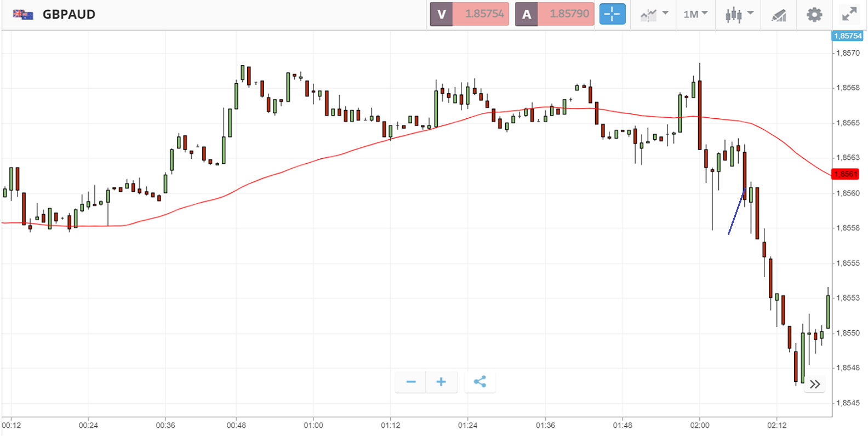This screenshot has height=436, width=868.
Task: Open chart settings gear
Action: point(814,15)
